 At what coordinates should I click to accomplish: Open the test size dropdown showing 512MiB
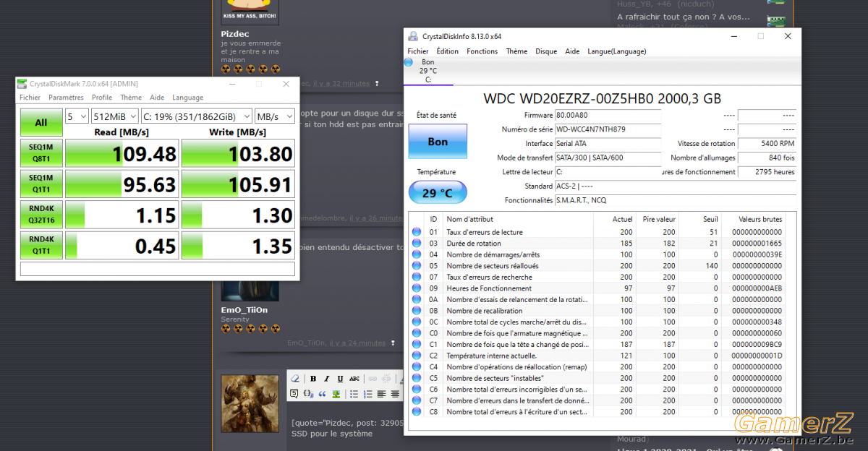[x=114, y=116]
